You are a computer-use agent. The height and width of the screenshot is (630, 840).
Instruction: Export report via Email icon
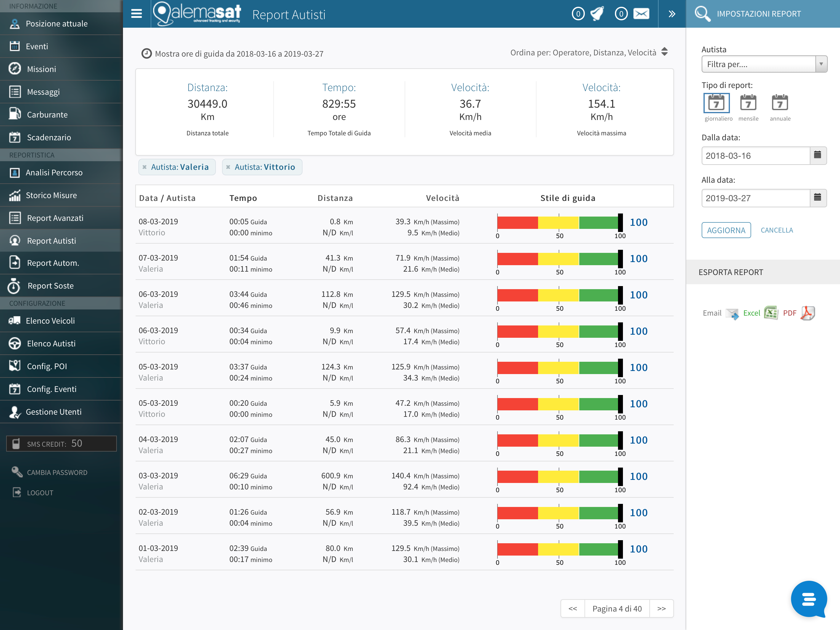coord(732,313)
